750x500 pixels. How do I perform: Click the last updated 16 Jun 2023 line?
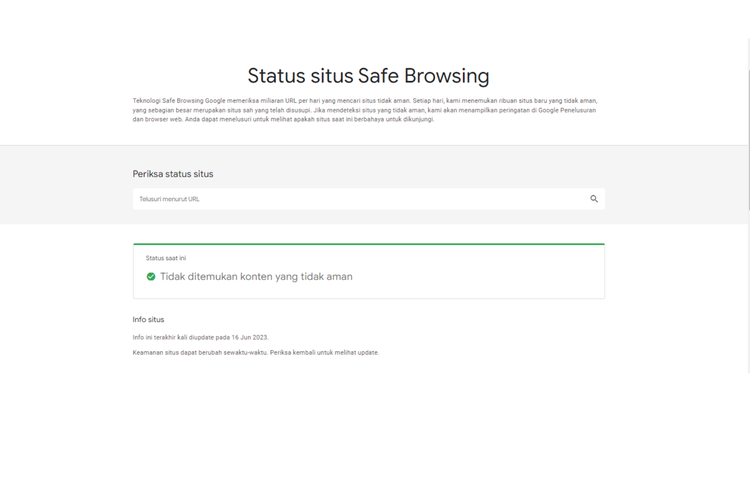(200, 337)
